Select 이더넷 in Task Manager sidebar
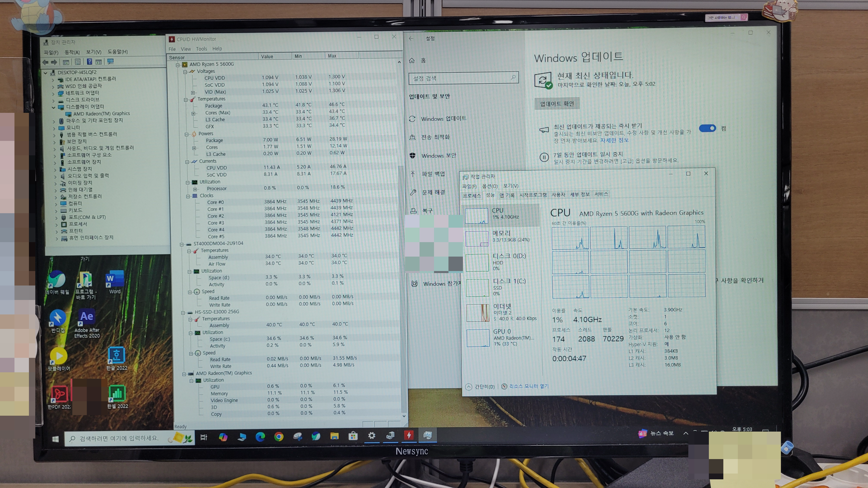Viewport: 868px width, 488px height. tap(502, 312)
